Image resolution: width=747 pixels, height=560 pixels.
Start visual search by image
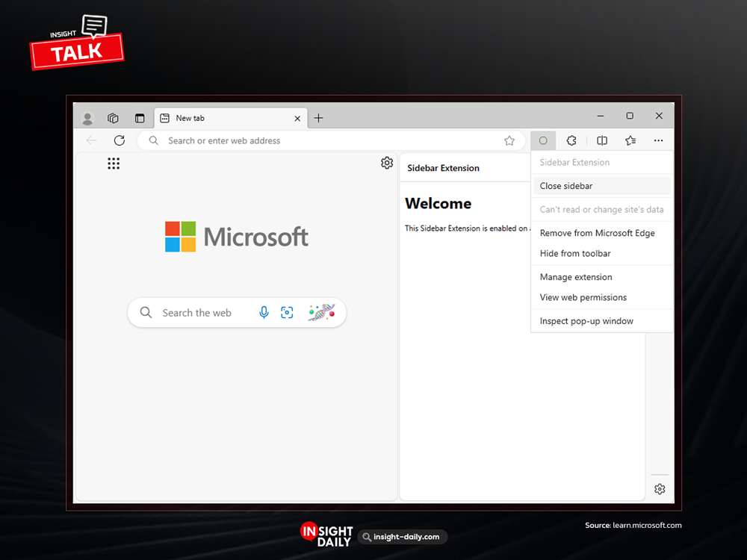coord(287,313)
